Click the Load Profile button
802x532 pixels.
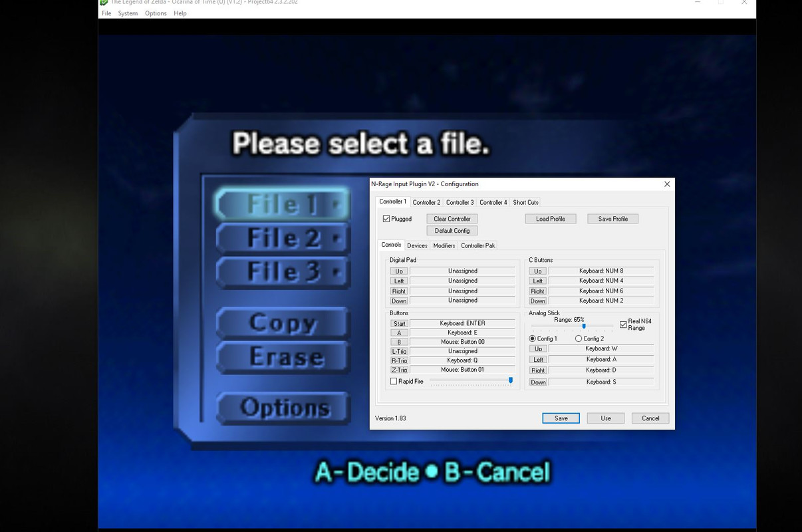pyautogui.click(x=551, y=219)
